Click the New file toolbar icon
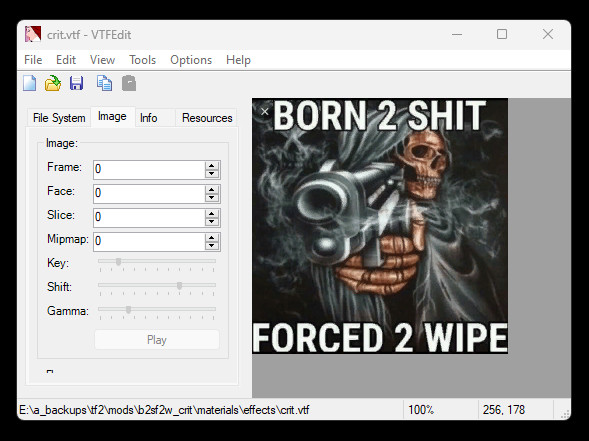589x441 pixels. 29,83
